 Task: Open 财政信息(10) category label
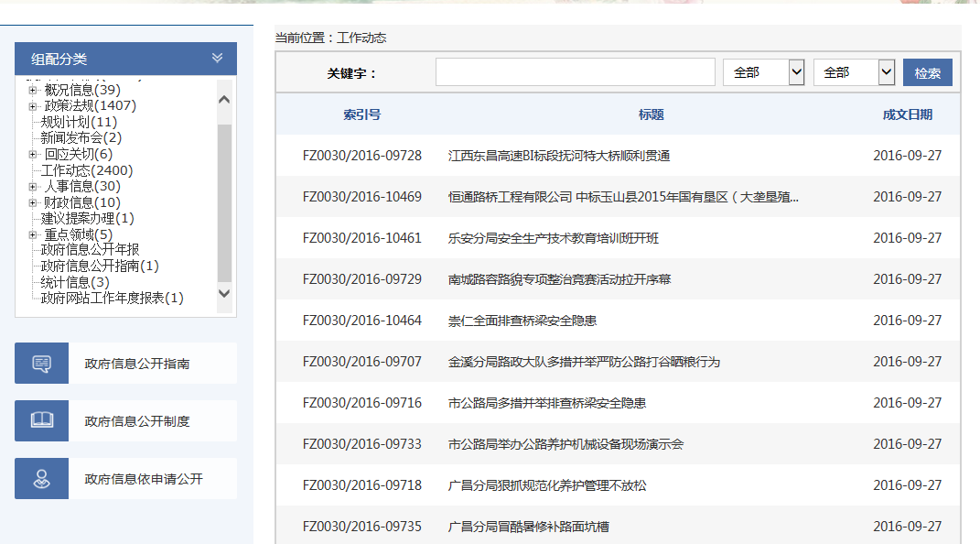tap(81, 202)
